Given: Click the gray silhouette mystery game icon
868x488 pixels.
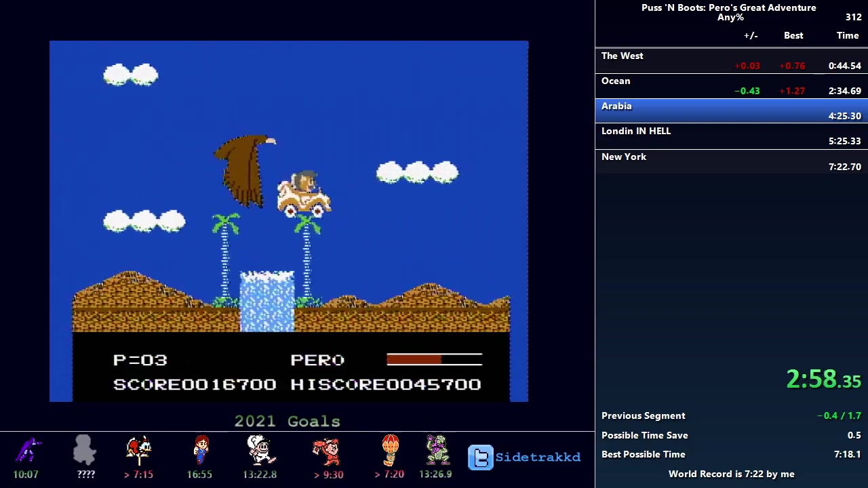Looking at the screenshot, I should [x=85, y=450].
